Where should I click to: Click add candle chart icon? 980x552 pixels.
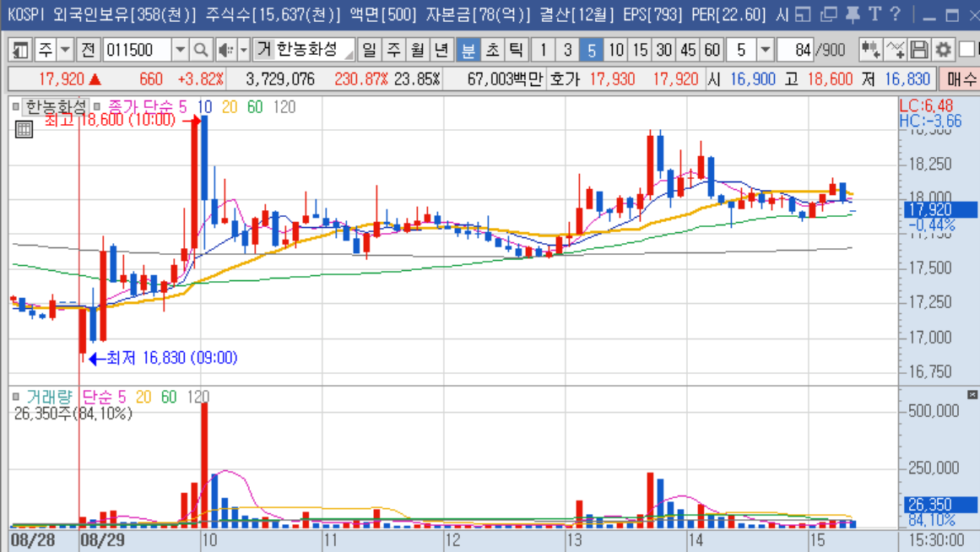[870, 50]
